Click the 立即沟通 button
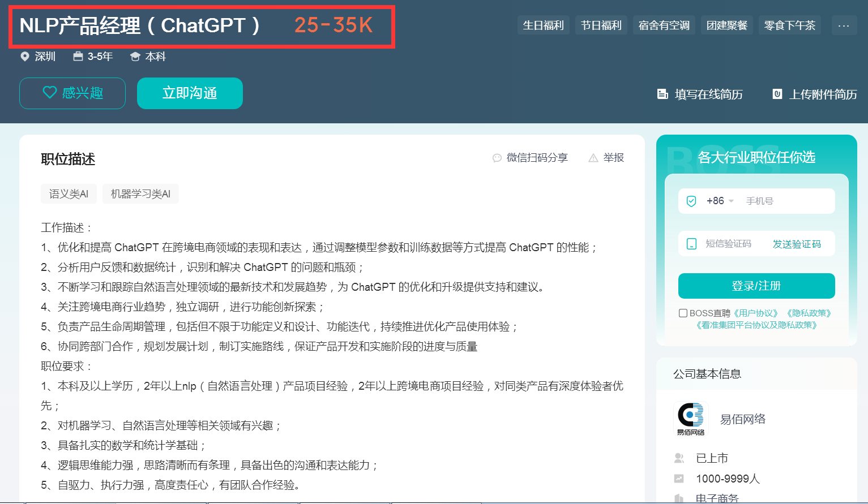This screenshot has width=868, height=504. coord(190,93)
